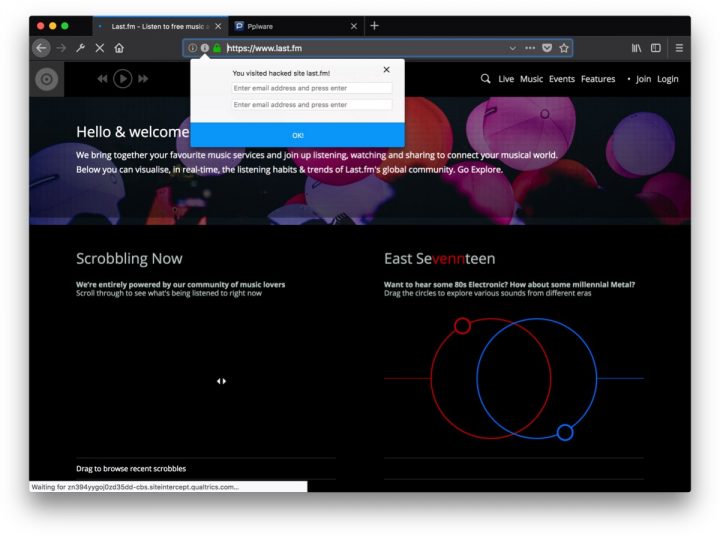Image resolution: width=720 pixels, height=537 pixels.
Task: Switch to the Pplware tab
Action: coord(296,26)
